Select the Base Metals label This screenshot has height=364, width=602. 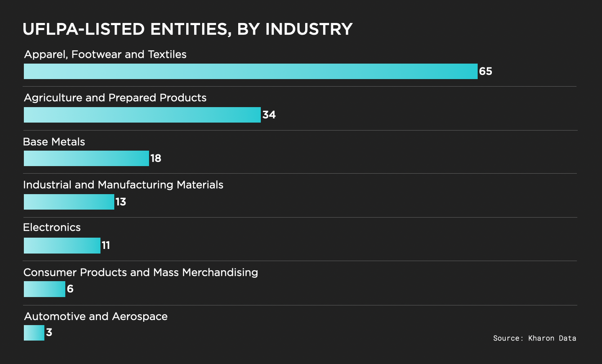point(54,142)
